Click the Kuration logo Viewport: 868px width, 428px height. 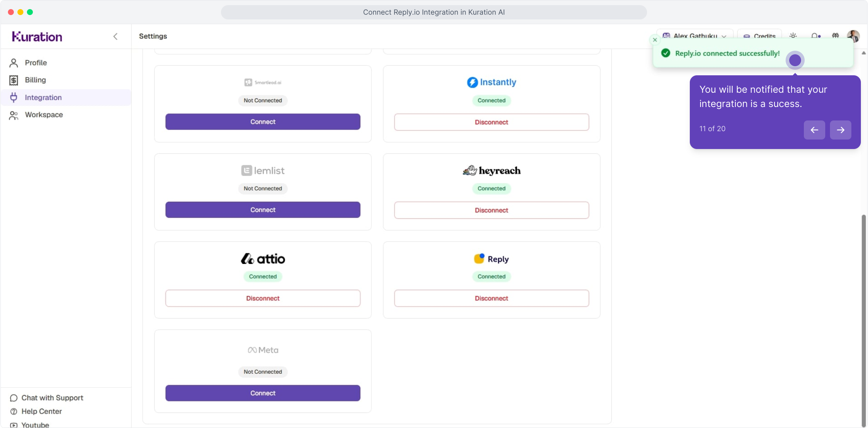[37, 36]
